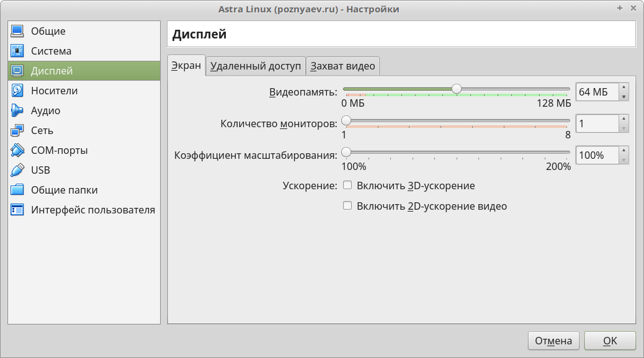Decrease scale factor with down arrow
Screen dimensions: 644x358
point(624,160)
